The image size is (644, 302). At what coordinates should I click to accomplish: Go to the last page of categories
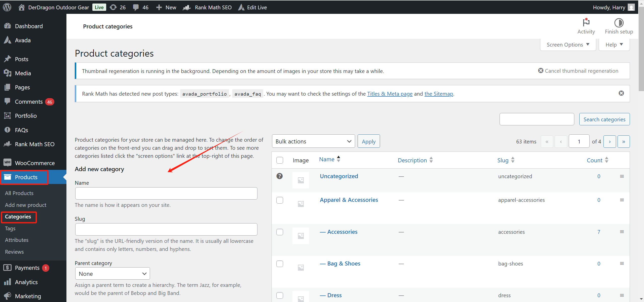click(623, 142)
